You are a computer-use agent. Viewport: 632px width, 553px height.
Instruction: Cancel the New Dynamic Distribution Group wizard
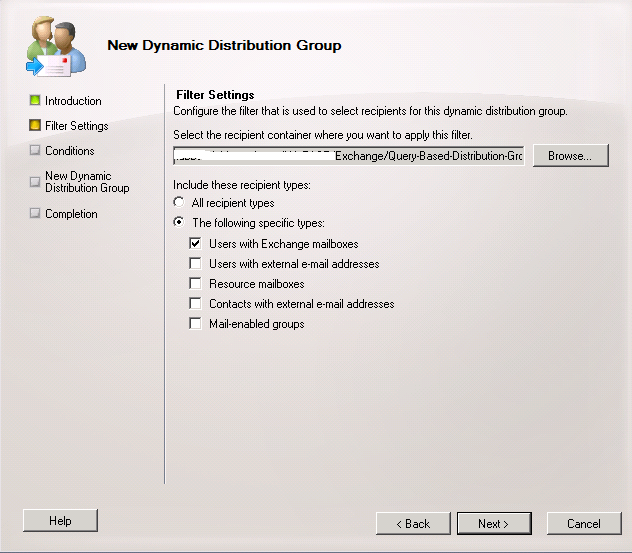pos(583,523)
